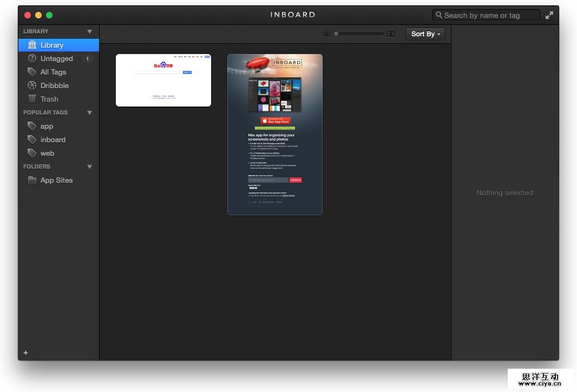This screenshot has height=392, width=577.
Task: Select the Inboard website screenshot thumbnail
Action: (275, 135)
